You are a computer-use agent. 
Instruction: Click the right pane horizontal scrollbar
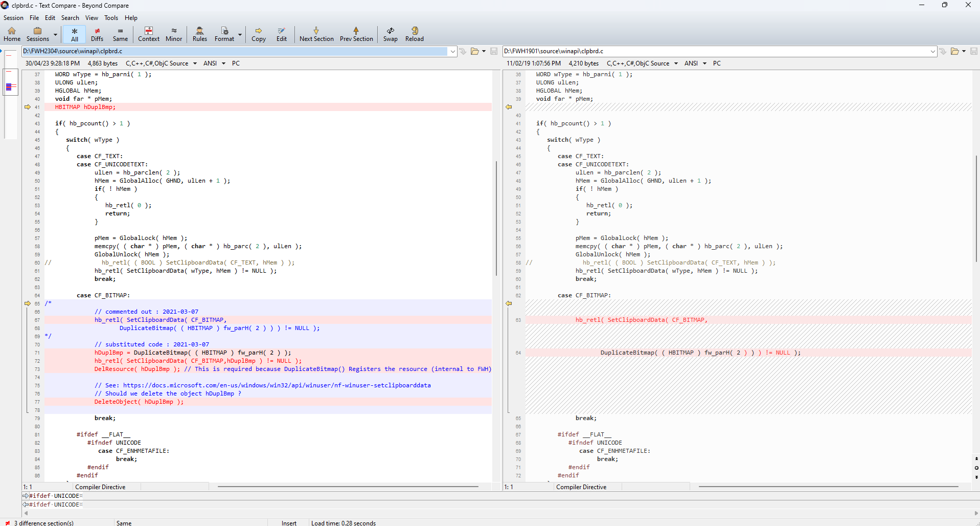(828, 487)
